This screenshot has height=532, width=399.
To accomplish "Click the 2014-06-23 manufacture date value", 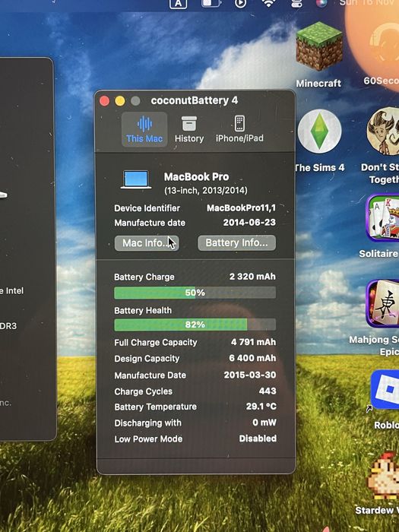I will pyautogui.click(x=249, y=223).
